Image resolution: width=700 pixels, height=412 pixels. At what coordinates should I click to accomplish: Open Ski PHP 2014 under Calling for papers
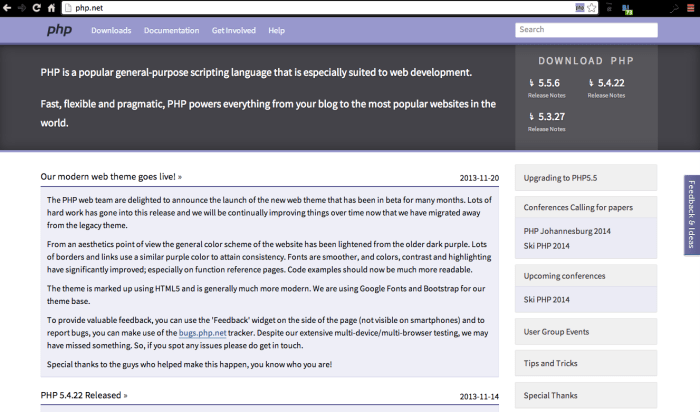[546, 246]
